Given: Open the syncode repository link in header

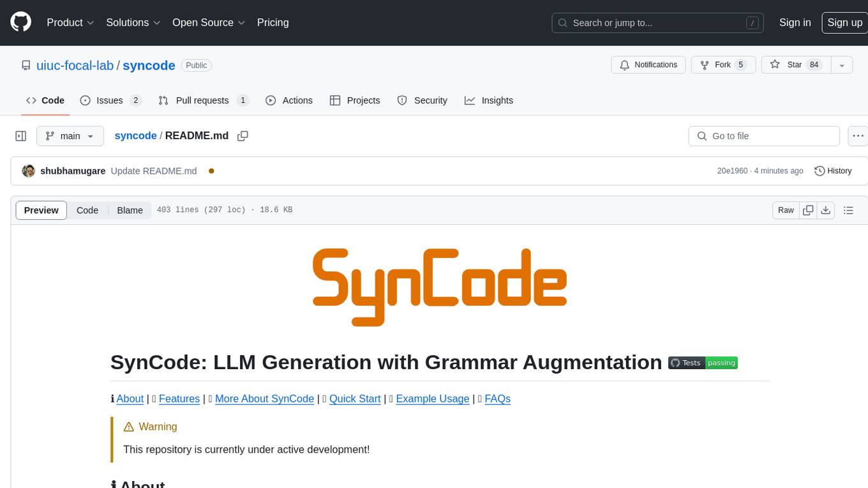Looking at the screenshot, I should pos(149,65).
